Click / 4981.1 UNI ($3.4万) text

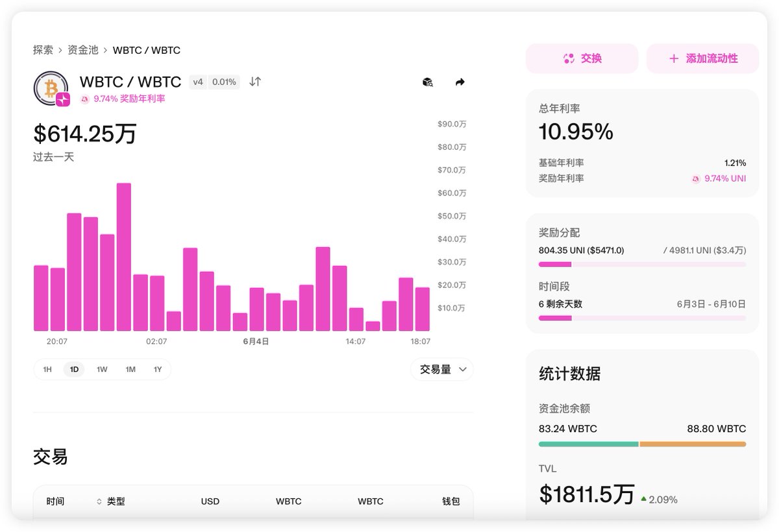tap(704, 250)
